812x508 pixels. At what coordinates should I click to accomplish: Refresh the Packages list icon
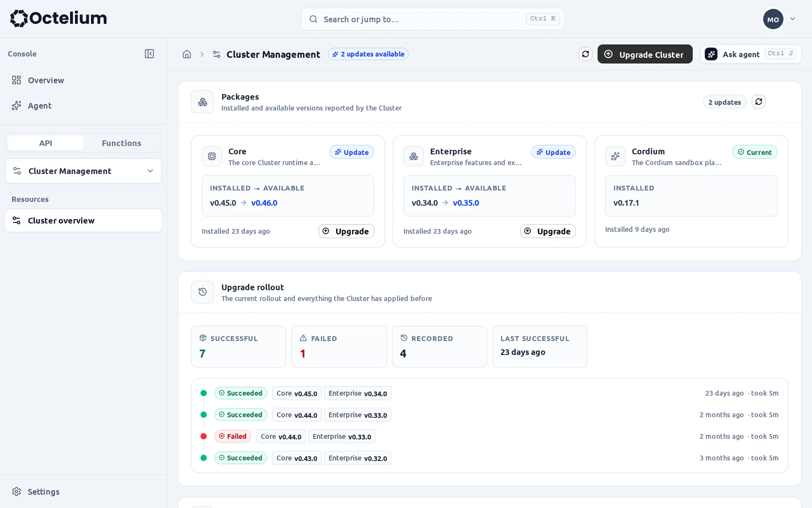(759, 102)
